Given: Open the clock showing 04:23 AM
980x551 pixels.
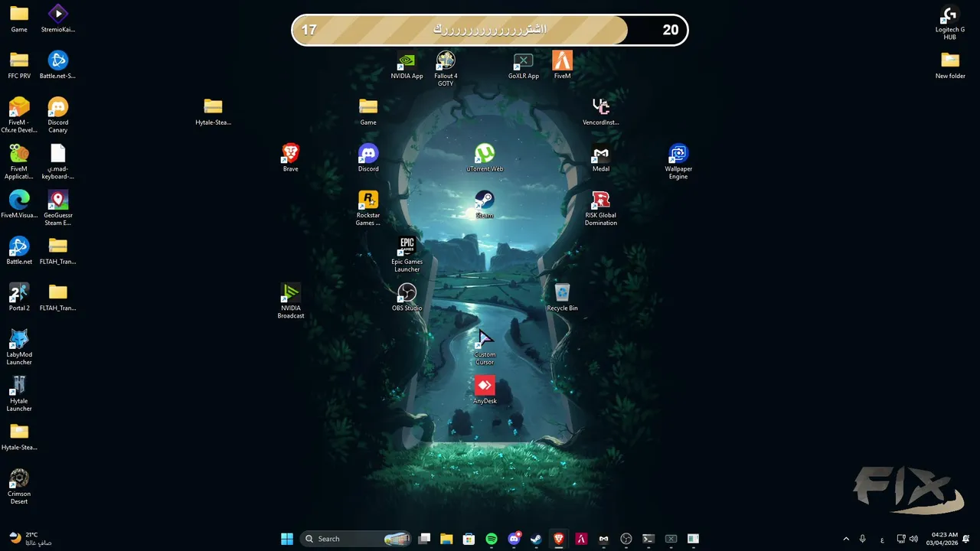Looking at the screenshot, I should click(x=942, y=539).
